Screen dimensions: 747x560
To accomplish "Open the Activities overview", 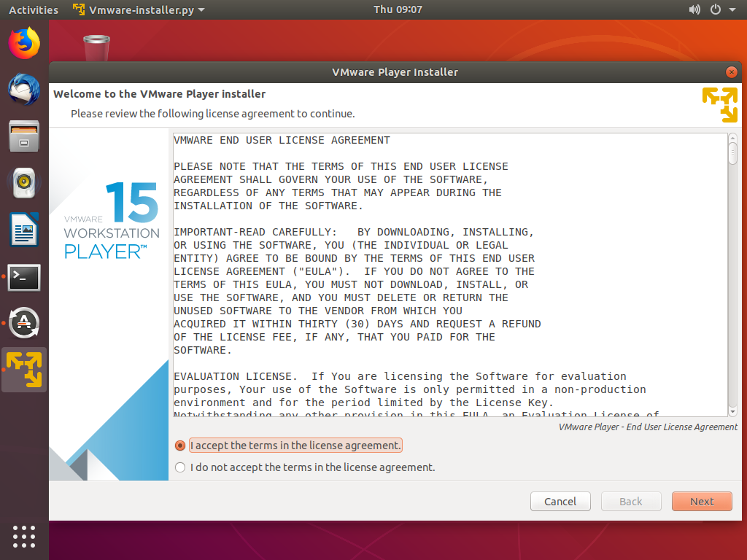I will pyautogui.click(x=34, y=9).
